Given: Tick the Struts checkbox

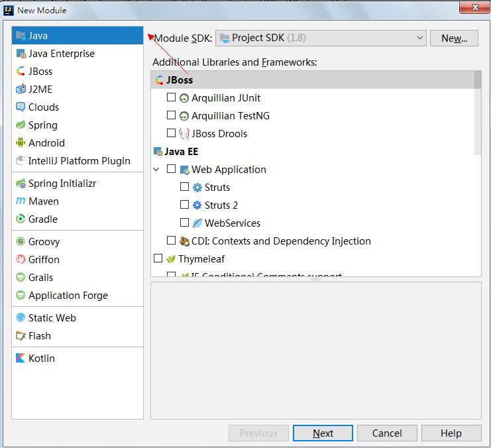Looking at the screenshot, I should coord(184,187).
